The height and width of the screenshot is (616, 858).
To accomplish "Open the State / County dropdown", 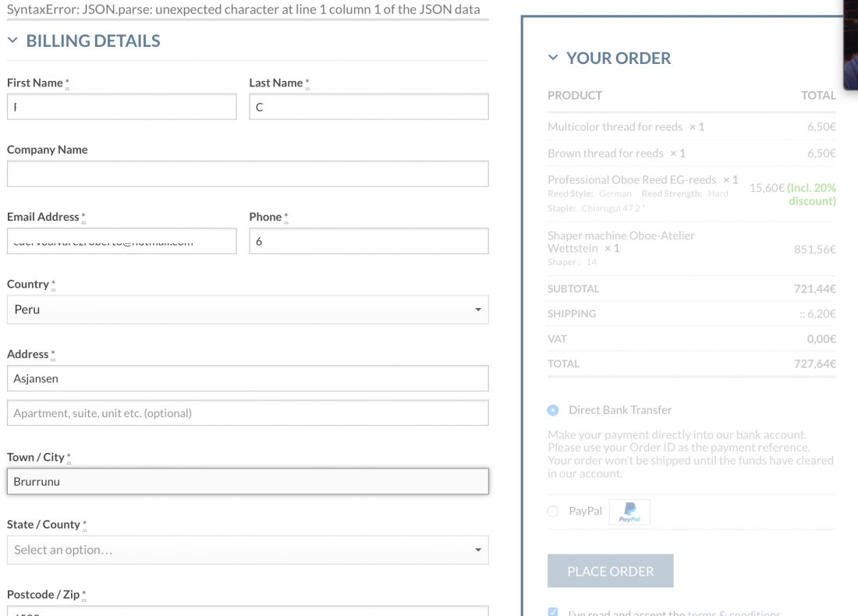I will click(248, 550).
